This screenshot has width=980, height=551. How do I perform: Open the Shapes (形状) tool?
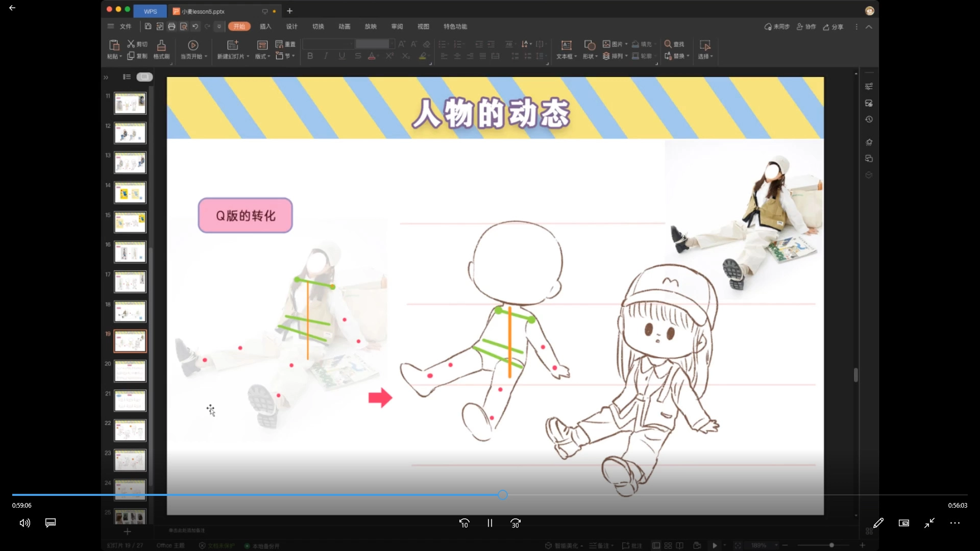590,45
